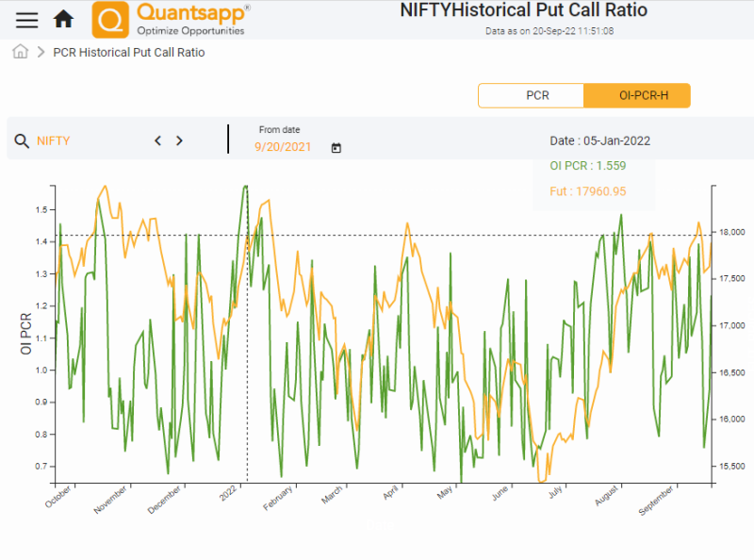754x560 pixels.
Task: Click the dashed vertical marker at 05-Jan-2022
Action: (247, 330)
